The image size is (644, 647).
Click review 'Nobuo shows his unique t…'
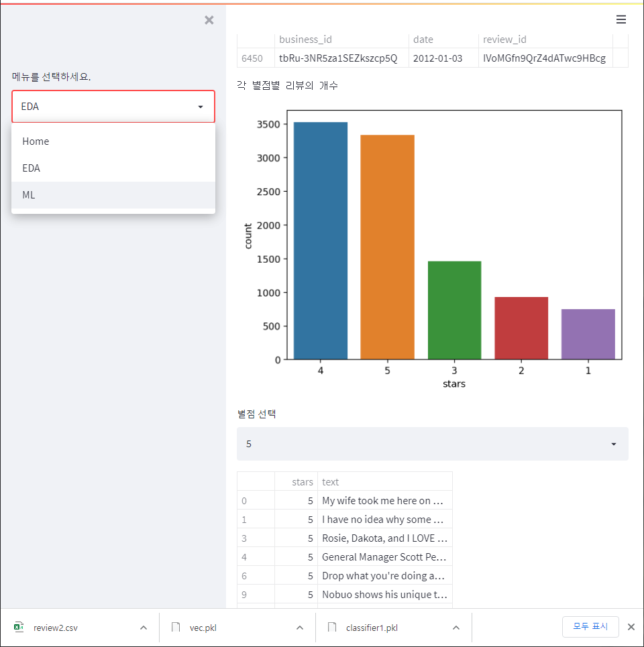(385, 594)
